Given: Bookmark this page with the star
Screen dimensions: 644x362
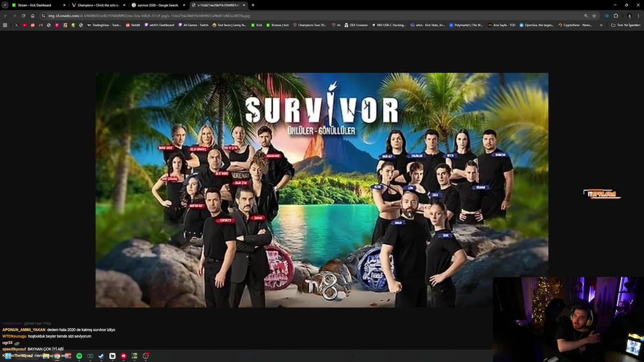Looking at the screenshot, I should [x=594, y=16].
